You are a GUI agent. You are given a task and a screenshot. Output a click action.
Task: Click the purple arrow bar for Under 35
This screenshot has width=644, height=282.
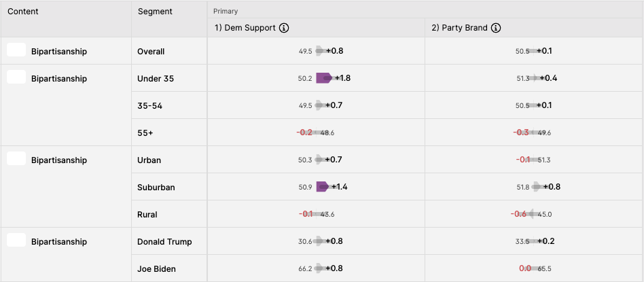click(x=323, y=78)
